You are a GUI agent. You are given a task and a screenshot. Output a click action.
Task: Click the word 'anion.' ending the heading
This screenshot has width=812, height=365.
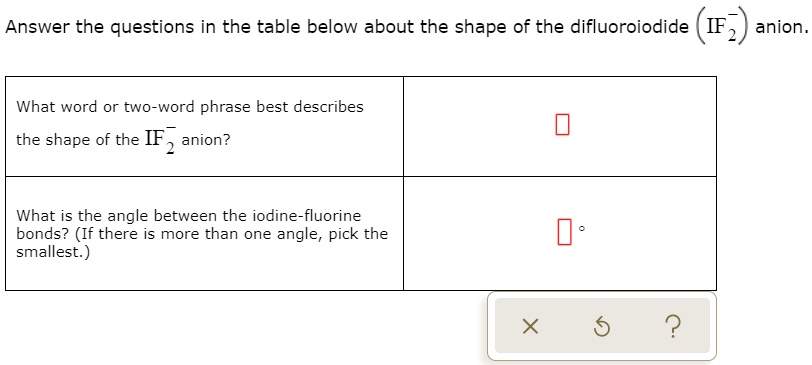pos(781,27)
